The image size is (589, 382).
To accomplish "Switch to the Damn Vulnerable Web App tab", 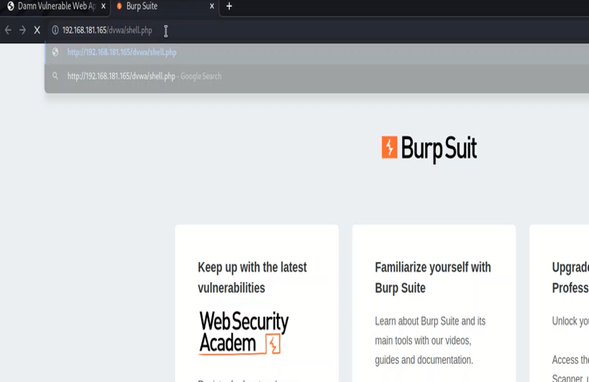I will 56,6.
